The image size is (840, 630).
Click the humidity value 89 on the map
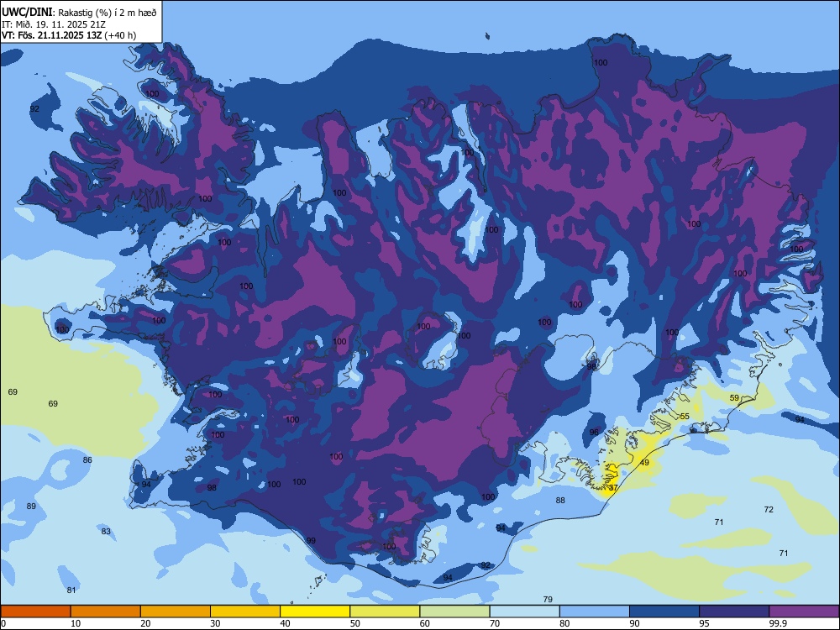click(x=31, y=507)
